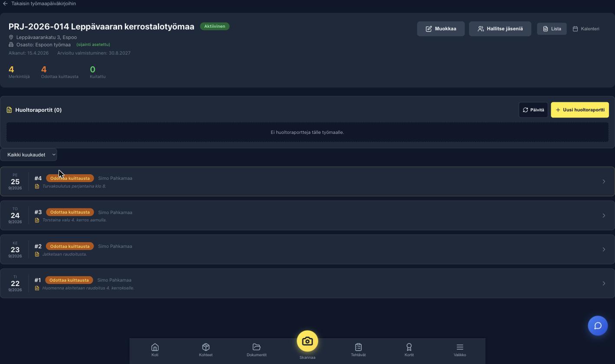
Task: Click Odottaa kuittausta badge on entry #3
Action: coord(70,212)
